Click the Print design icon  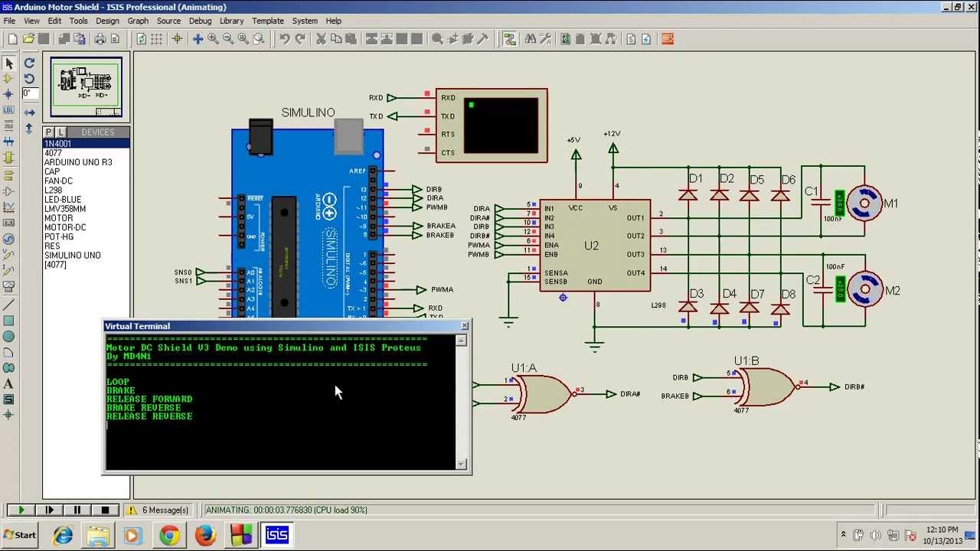pyautogui.click(x=100, y=39)
